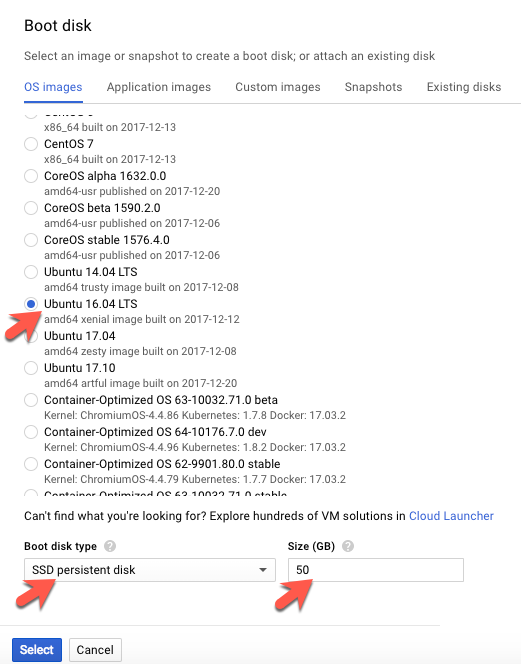This screenshot has height=664, width=521.
Task: Pick the Ubuntu 17.10 radio button
Action: tap(31, 368)
